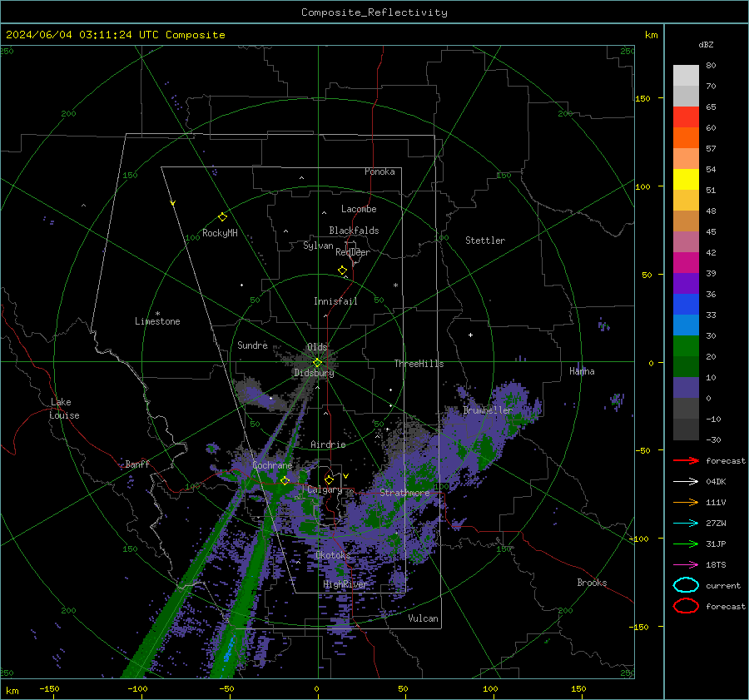Click the yellow diamond marker near RedDeer
The height and width of the screenshot is (700, 749).
point(343,271)
